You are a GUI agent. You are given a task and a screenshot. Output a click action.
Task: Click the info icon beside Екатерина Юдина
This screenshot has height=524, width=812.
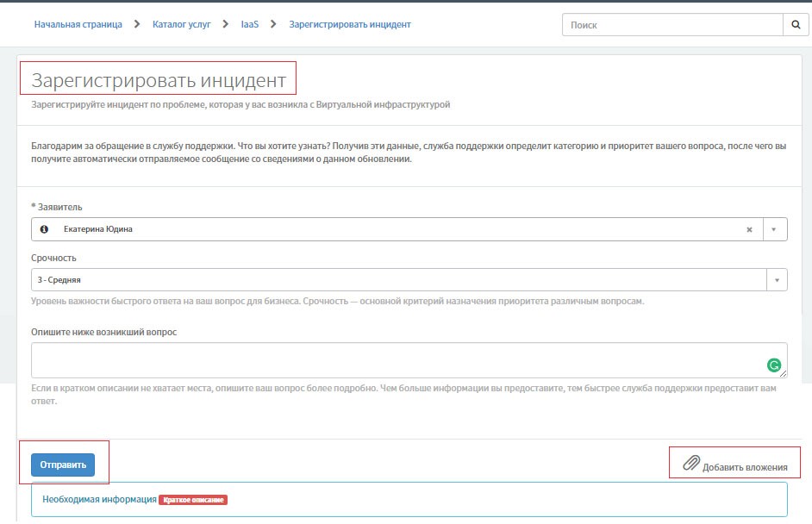coord(45,229)
